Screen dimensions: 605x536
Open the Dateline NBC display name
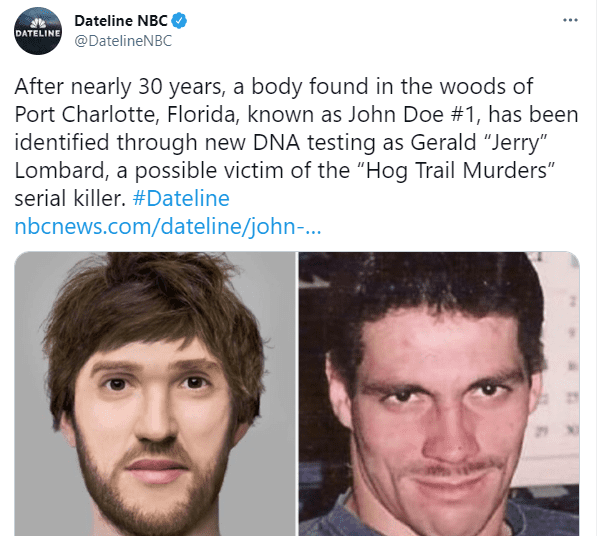121,21
